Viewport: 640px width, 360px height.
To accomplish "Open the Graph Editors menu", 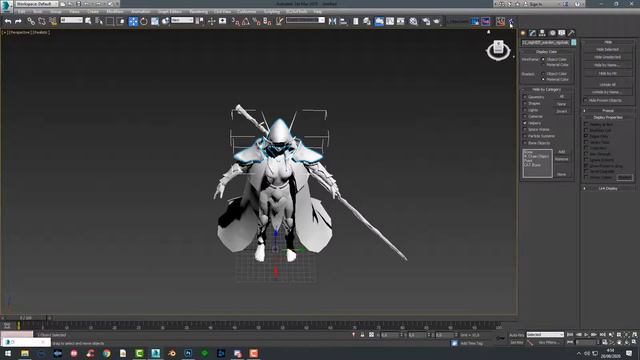I will tap(170, 12).
